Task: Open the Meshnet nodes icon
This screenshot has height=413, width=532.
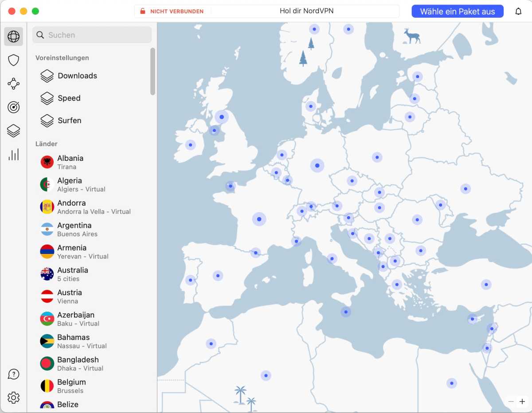Action: pos(14,83)
